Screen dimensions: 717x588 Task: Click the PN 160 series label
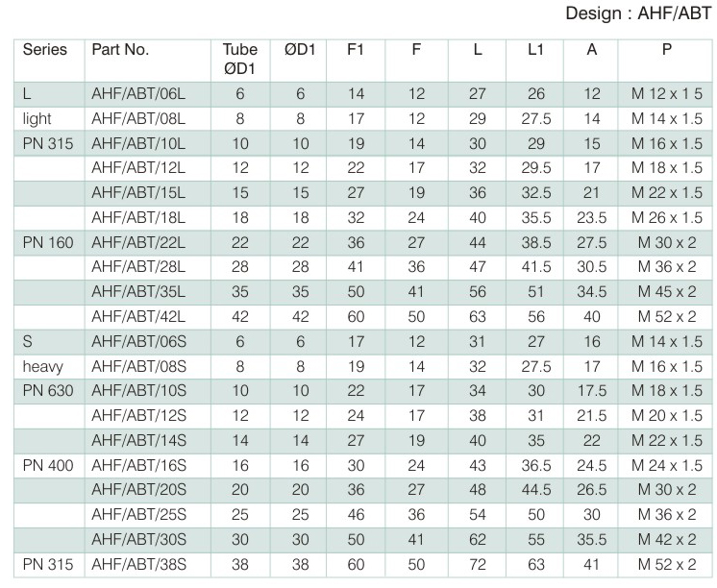click(x=48, y=242)
